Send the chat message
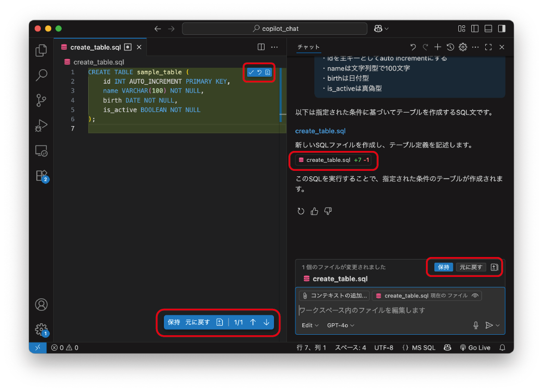Image resolution: width=543 pixels, height=392 pixels. click(489, 326)
